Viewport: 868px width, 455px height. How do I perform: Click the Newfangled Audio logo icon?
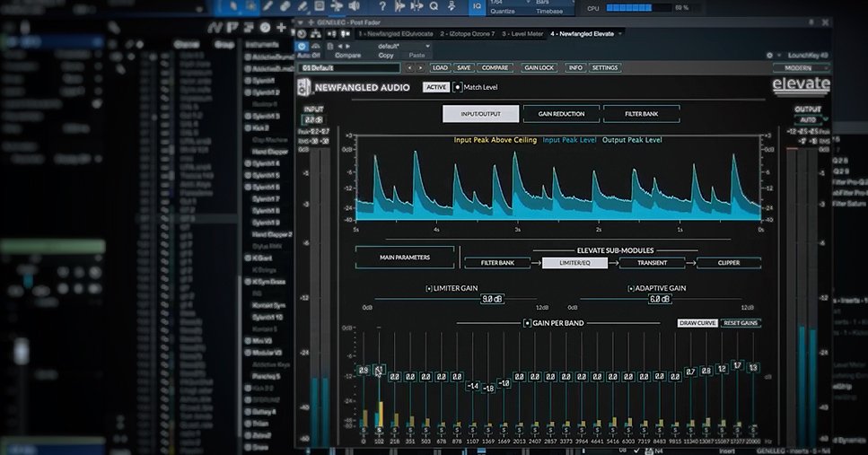click(303, 87)
